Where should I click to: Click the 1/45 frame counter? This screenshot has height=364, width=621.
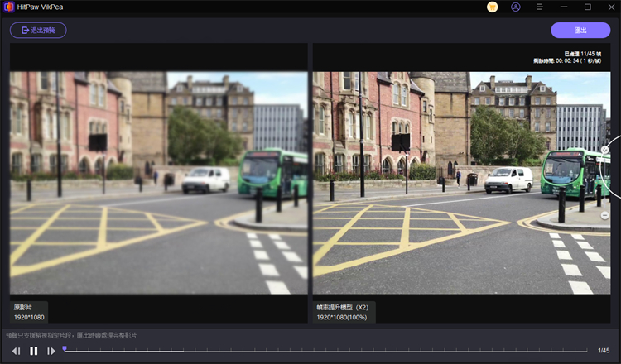604,351
